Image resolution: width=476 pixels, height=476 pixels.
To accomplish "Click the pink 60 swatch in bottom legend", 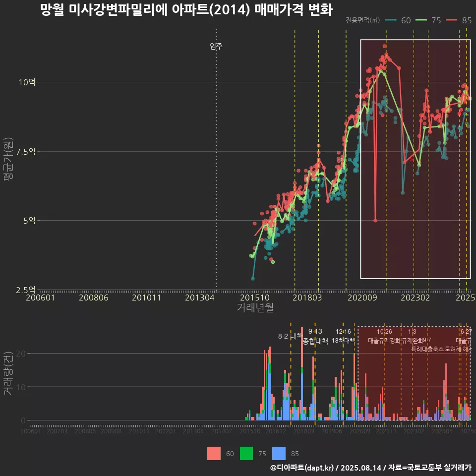I will tap(214, 454).
